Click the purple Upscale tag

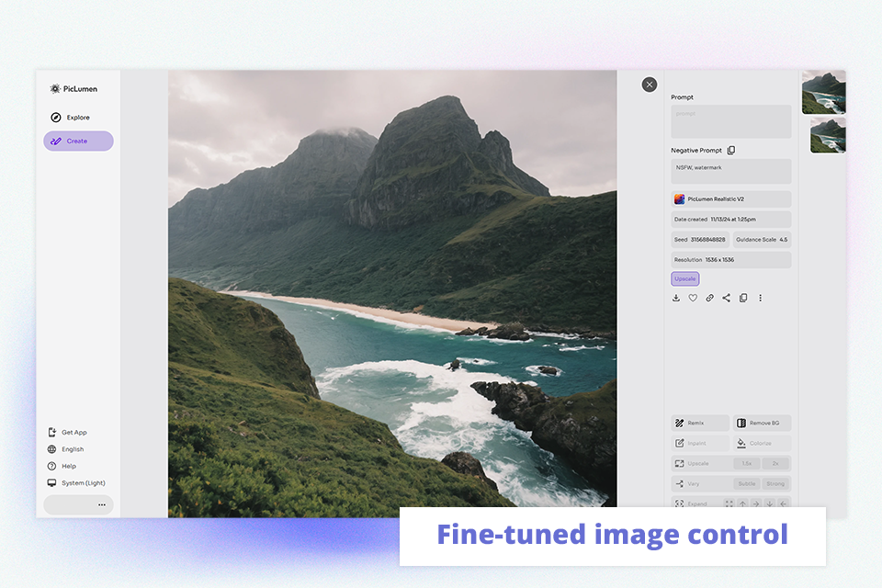[x=685, y=278]
